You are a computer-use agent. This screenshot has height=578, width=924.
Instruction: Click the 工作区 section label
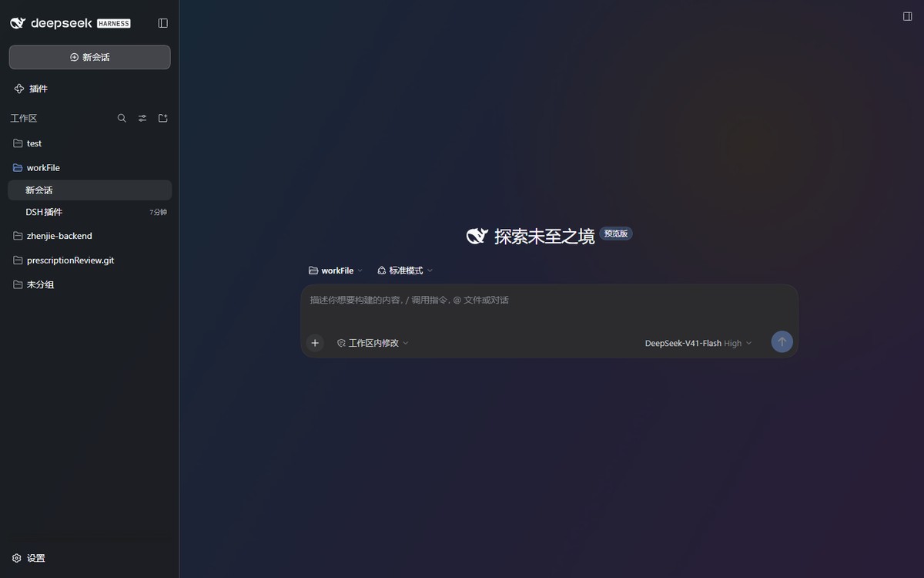pos(24,118)
